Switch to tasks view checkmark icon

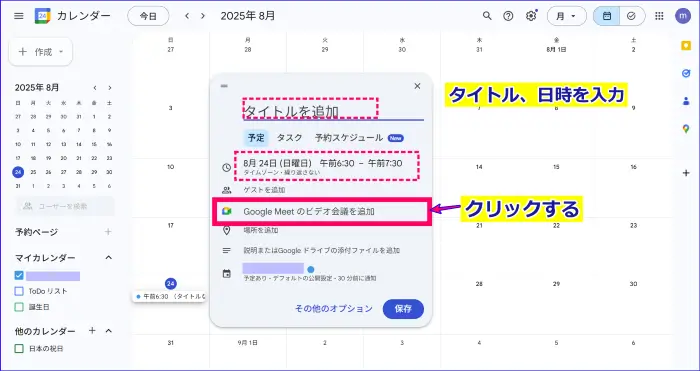(x=631, y=16)
